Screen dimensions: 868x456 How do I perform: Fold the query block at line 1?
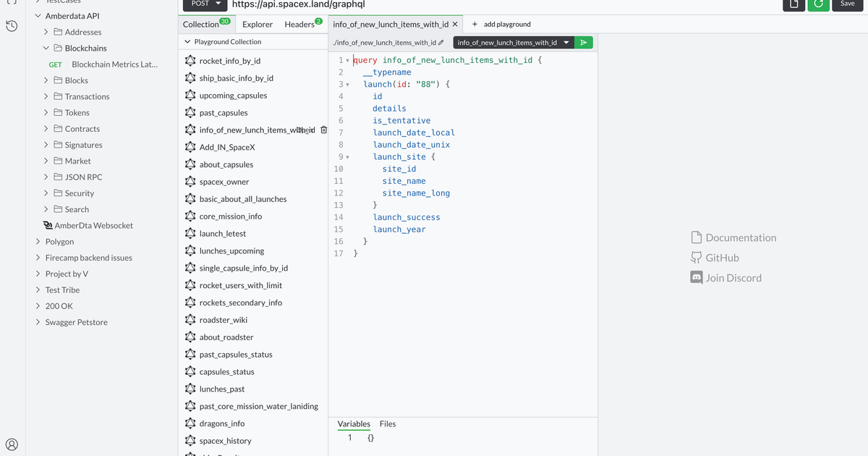pyautogui.click(x=348, y=60)
